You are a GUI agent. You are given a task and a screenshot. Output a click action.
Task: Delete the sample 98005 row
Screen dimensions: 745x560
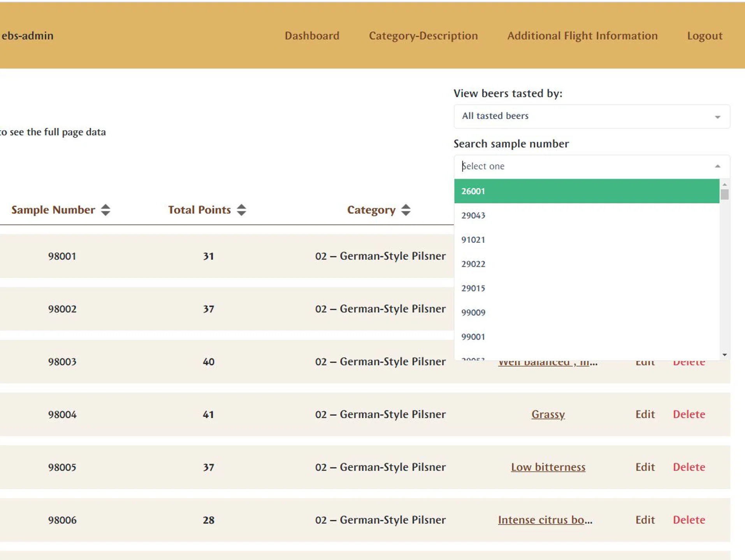click(689, 467)
